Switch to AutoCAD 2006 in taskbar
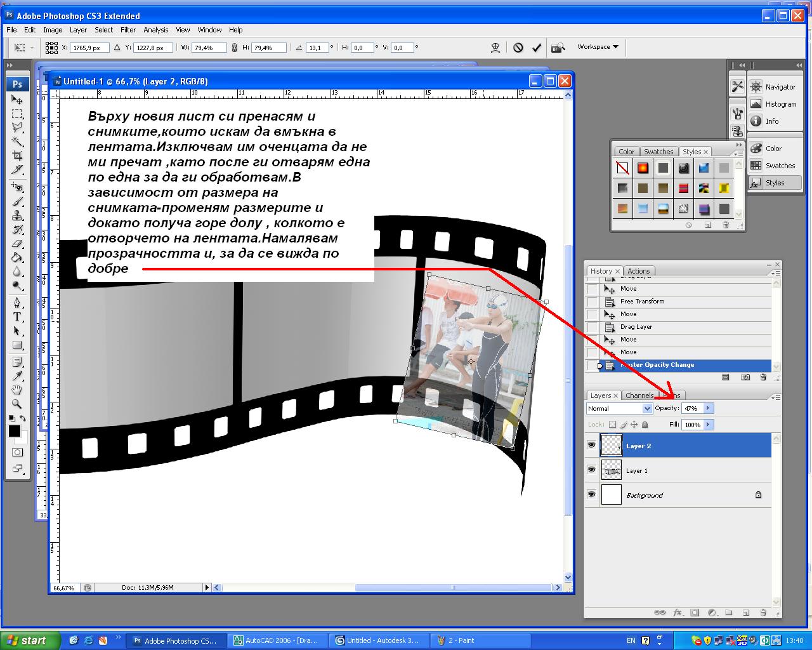This screenshot has width=812, height=650. pos(279,640)
